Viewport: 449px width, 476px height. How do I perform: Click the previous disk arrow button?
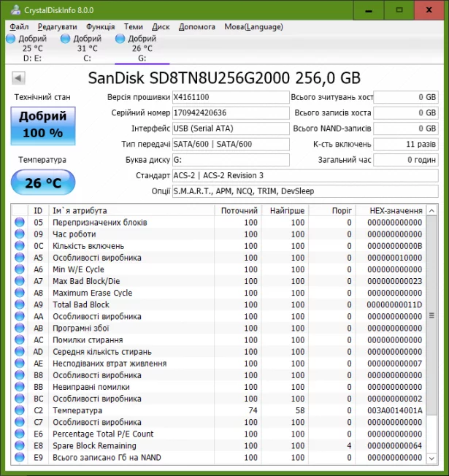click(18, 78)
